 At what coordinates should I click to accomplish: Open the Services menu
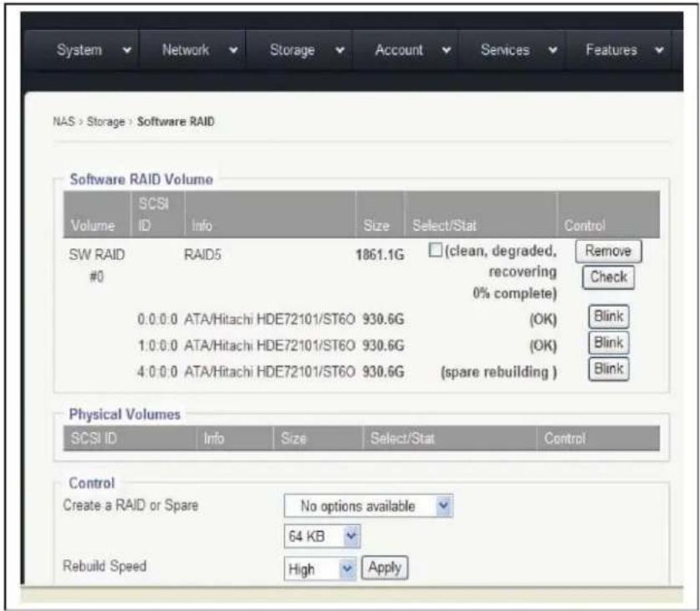(x=505, y=49)
